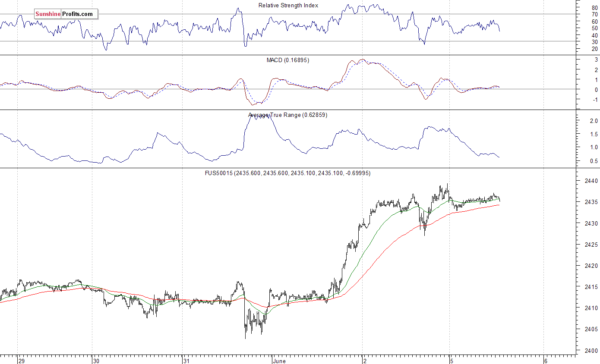Click date label 6 on time axis

pyautogui.click(x=546, y=361)
